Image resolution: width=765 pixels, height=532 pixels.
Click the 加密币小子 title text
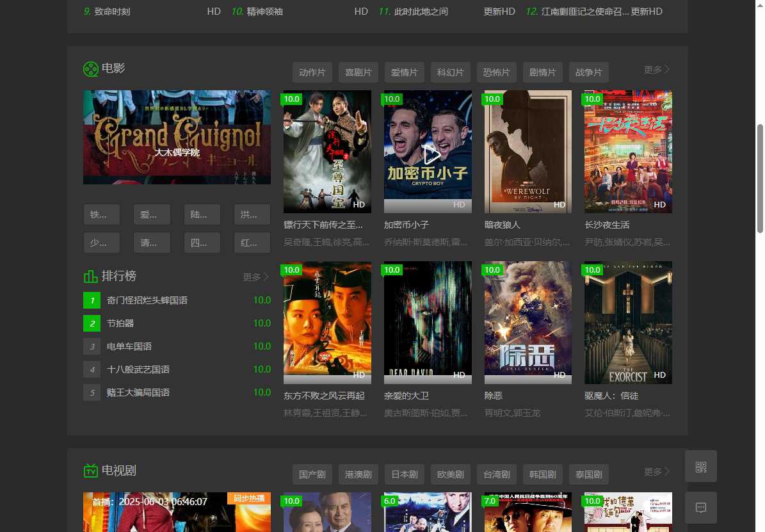point(407,225)
